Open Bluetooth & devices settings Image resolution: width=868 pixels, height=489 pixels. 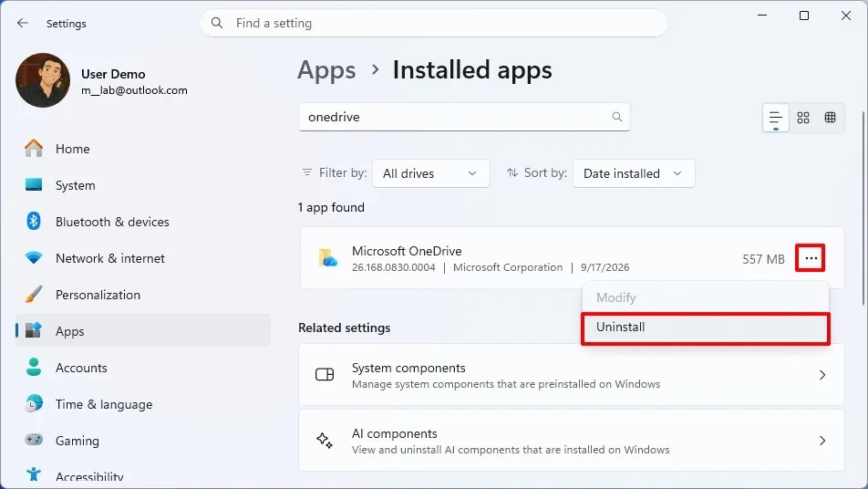pos(143,222)
